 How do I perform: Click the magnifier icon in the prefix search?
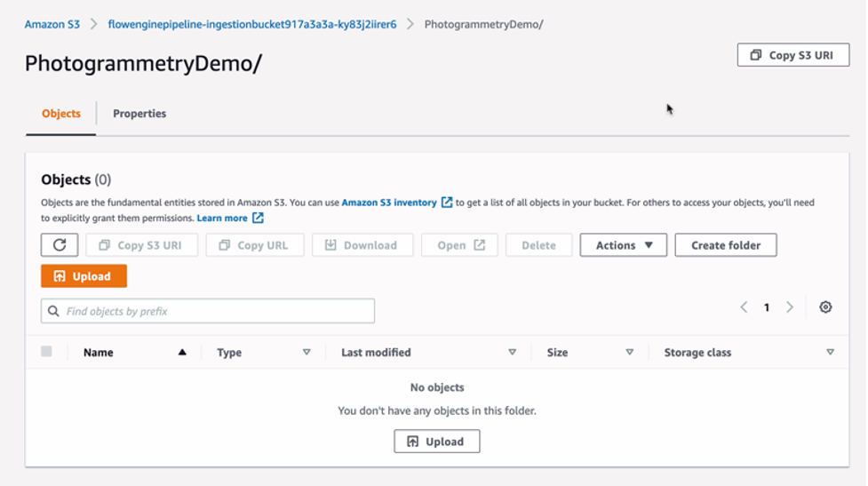(53, 311)
